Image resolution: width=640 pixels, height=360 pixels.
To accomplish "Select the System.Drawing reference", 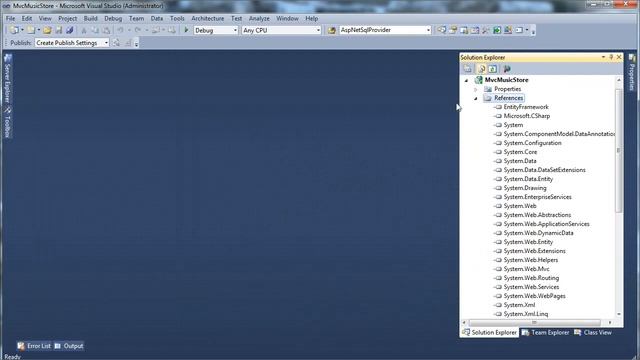I will [524, 188].
